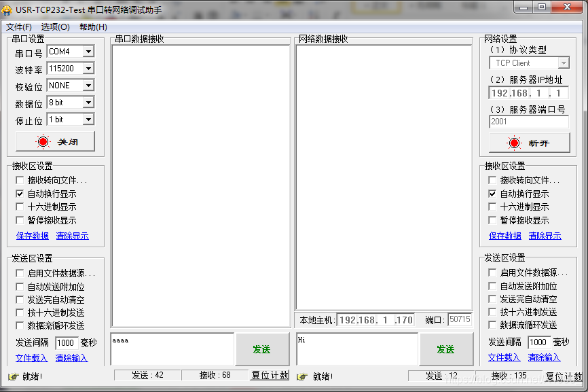
Task: Click the 关闭 serial port button
Action: (55, 141)
